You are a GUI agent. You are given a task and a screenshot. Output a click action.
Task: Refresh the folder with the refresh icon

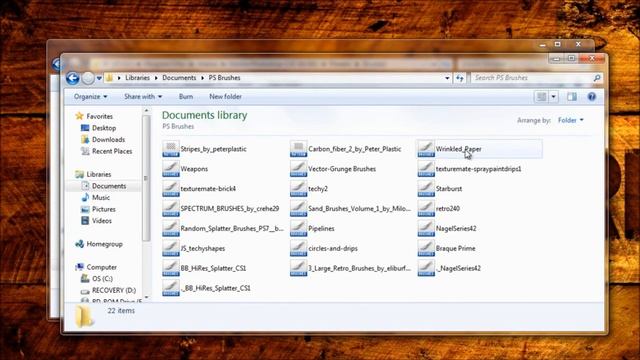point(460,78)
